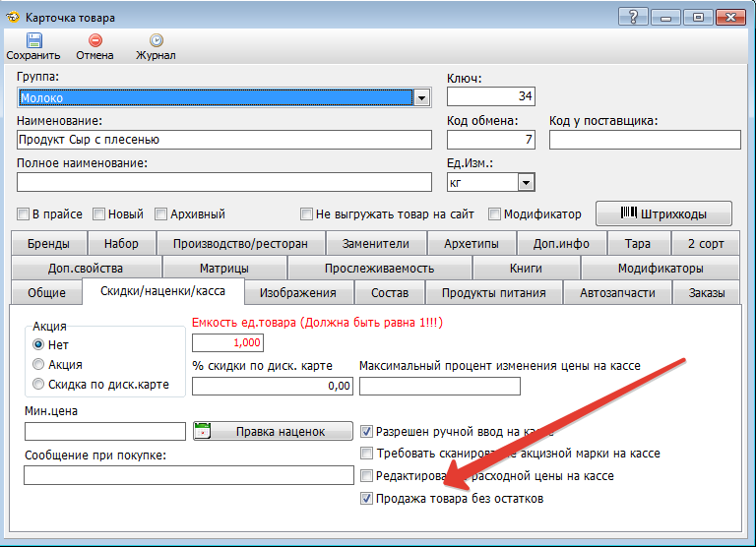756x547 pixels.
Task: Click the Сохранить floppy disk icon
Action: tap(33, 40)
